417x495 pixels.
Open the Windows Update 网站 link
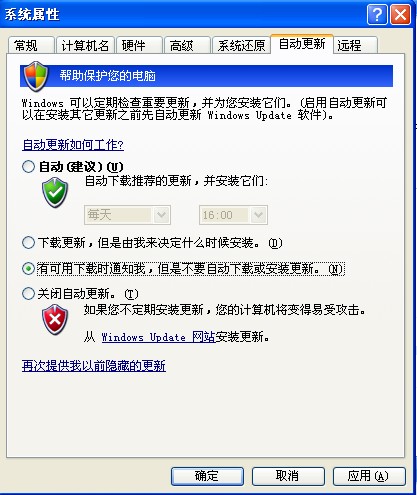click(x=158, y=337)
